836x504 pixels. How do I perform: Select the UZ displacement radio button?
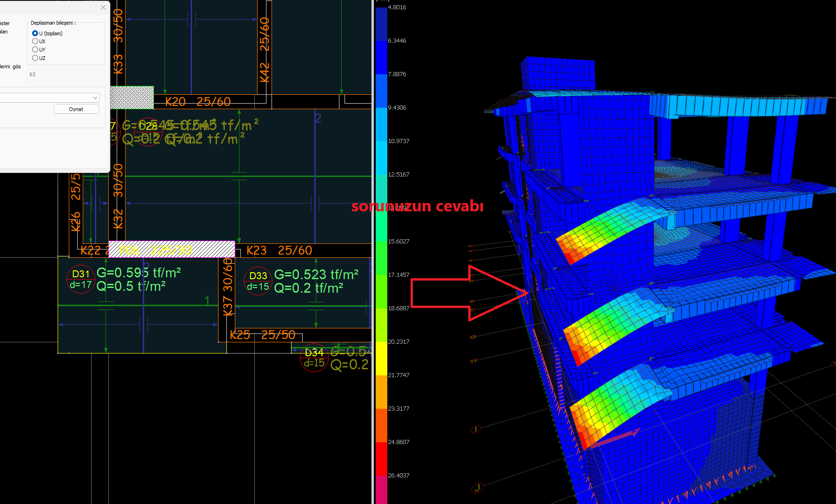click(35, 58)
